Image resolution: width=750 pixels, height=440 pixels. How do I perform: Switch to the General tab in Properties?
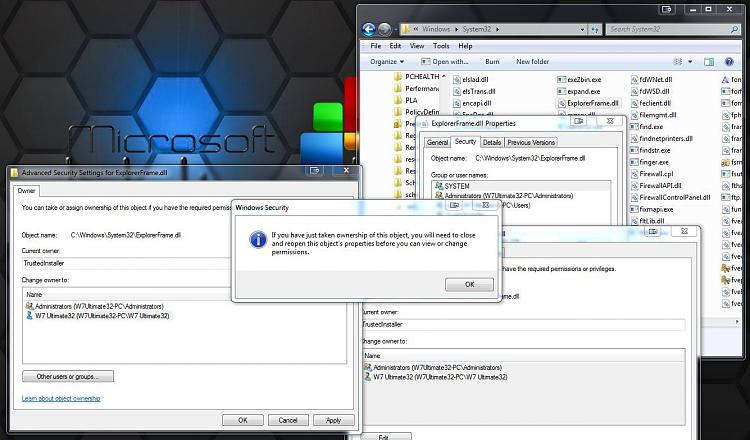click(437, 143)
